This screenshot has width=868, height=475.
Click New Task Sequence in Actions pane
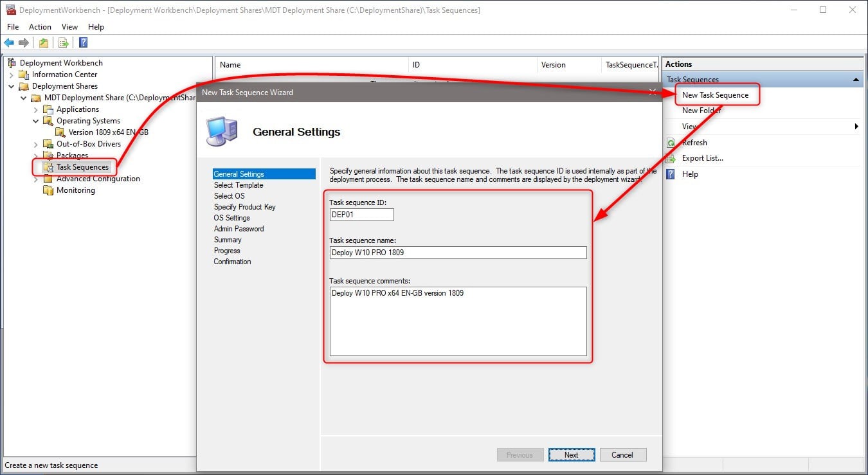(x=715, y=95)
